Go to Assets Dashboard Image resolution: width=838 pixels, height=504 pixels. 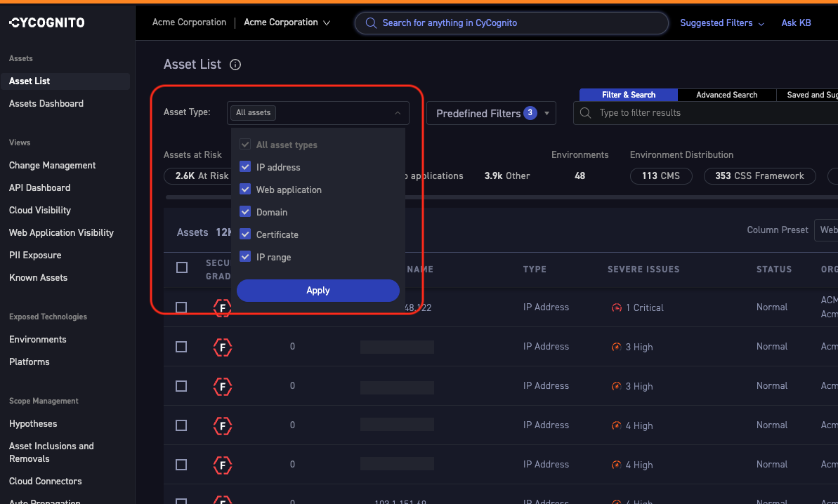pyautogui.click(x=46, y=104)
